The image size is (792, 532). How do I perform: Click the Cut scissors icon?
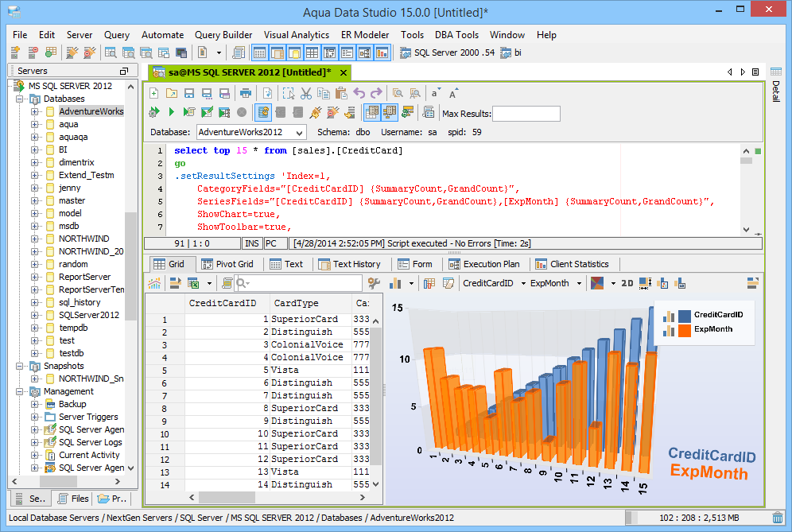coord(306,94)
